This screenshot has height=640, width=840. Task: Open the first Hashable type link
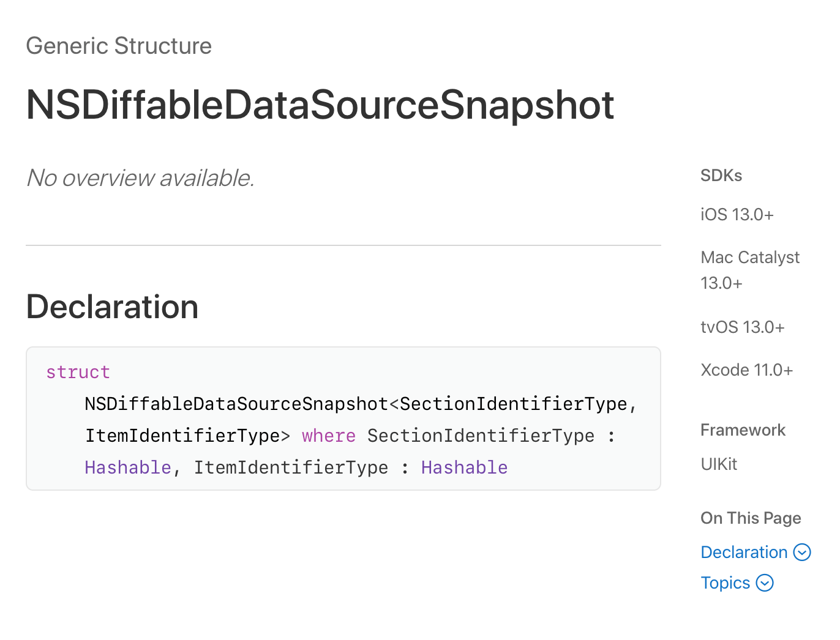[x=128, y=468]
